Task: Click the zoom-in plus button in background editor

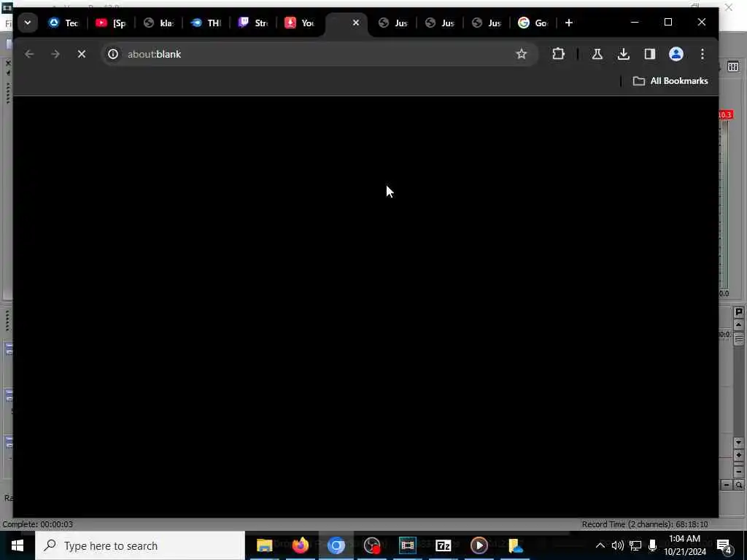Action: click(x=738, y=456)
